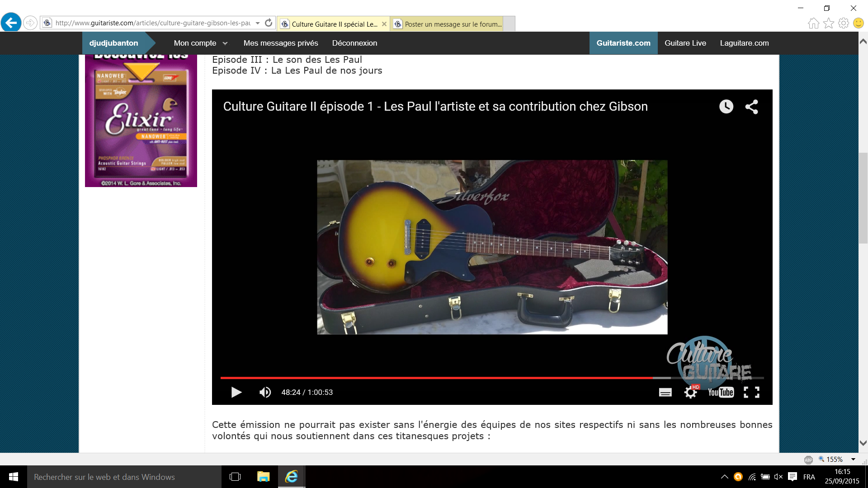The height and width of the screenshot is (488, 868).
Task: Enter fullscreen mode on video player
Action: point(751,392)
